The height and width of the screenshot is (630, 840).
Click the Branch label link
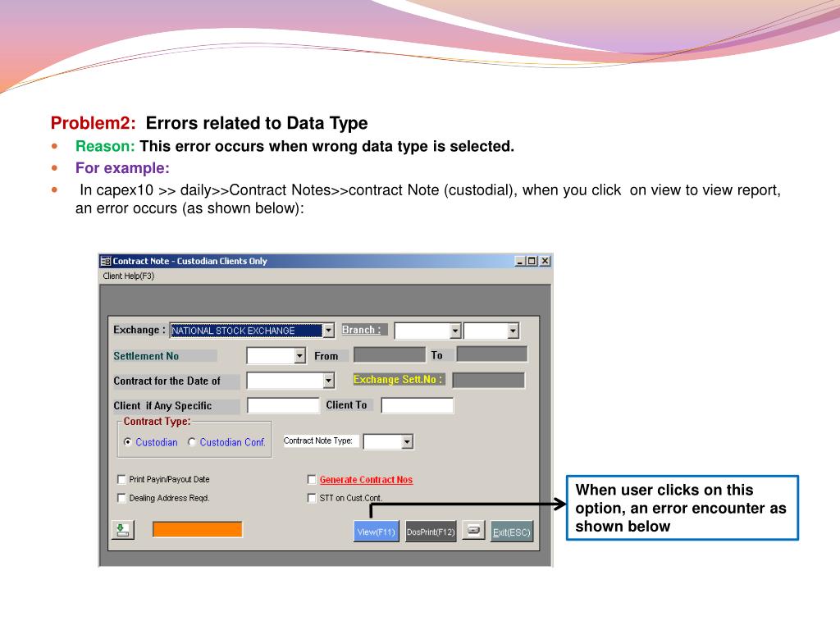362,330
